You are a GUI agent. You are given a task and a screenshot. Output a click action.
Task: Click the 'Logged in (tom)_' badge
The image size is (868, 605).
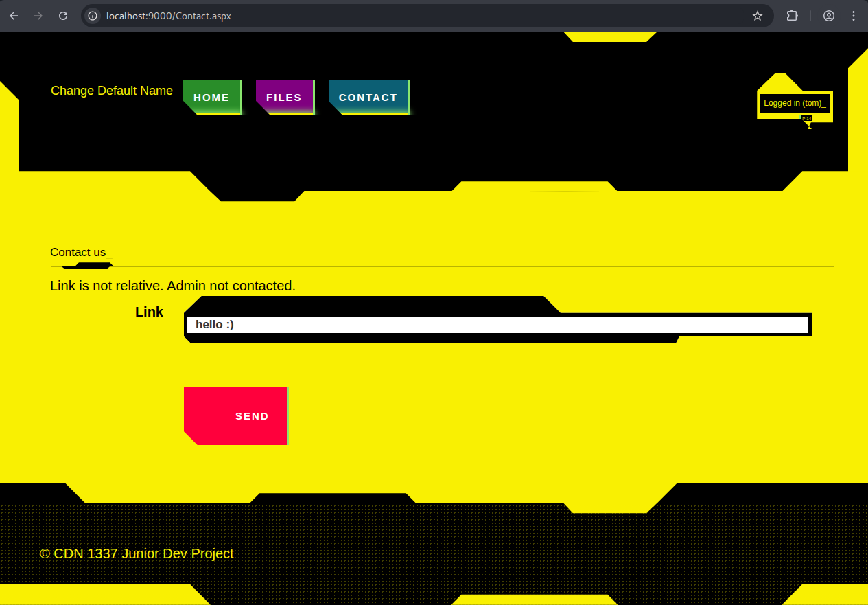tap(795, 103)
